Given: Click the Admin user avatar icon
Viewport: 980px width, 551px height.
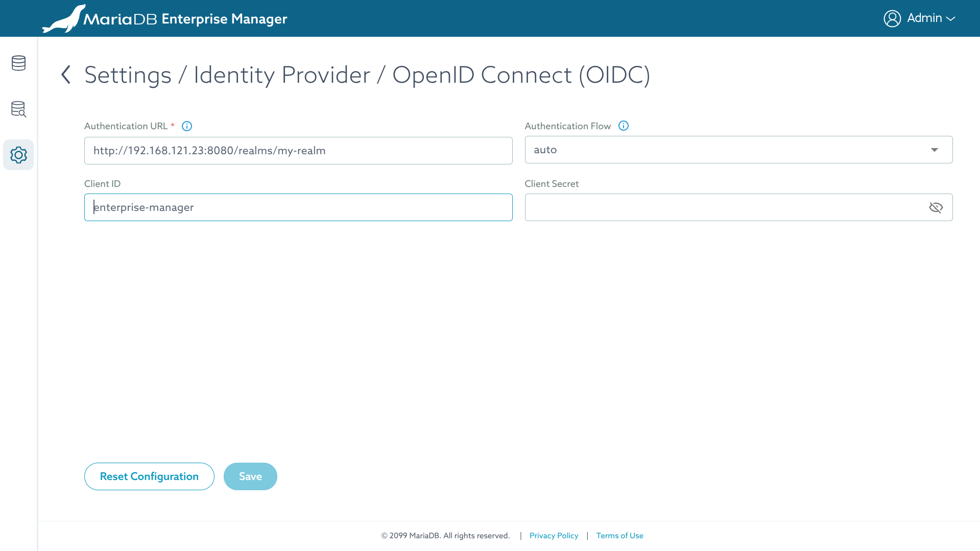Looking at the screenshot, I should tap(892, 18).
